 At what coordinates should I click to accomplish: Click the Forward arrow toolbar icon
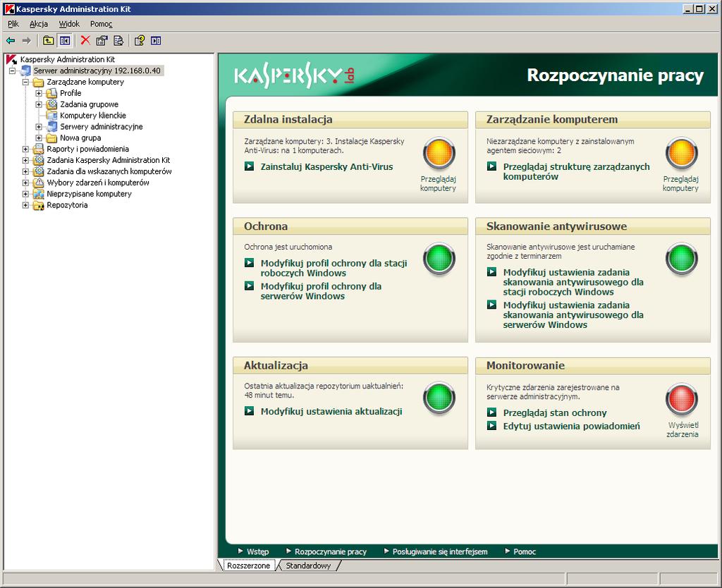(27, 41)
